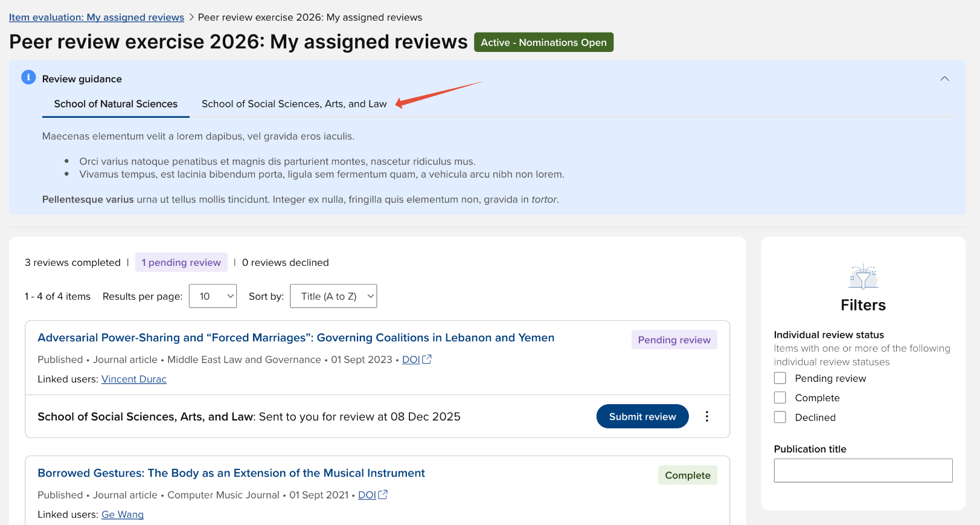Click external link icon next to Lebanon article DOI
Screen dimensions: 980x525
point(427,359)
